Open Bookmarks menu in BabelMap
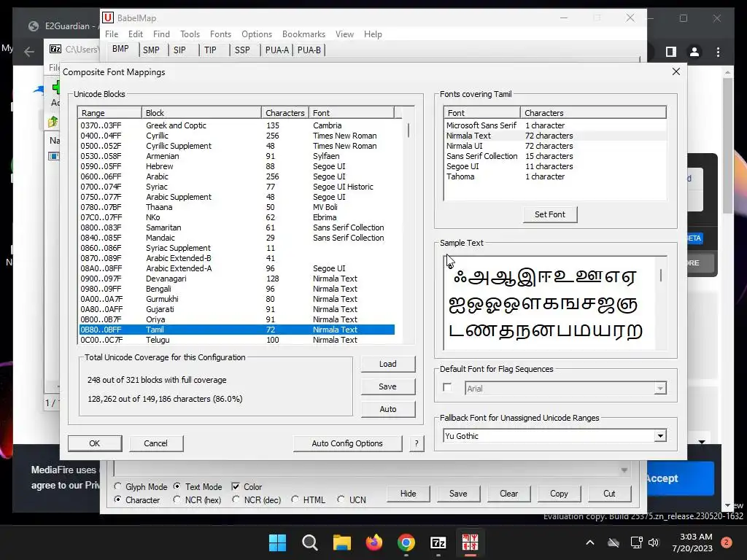 click(x=303, y=34)
